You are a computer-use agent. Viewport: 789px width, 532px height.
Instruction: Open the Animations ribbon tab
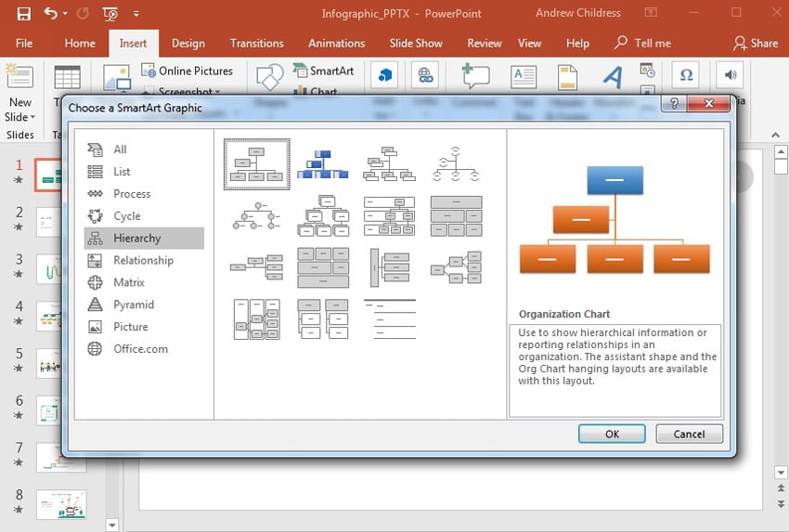tap(336, 44)
